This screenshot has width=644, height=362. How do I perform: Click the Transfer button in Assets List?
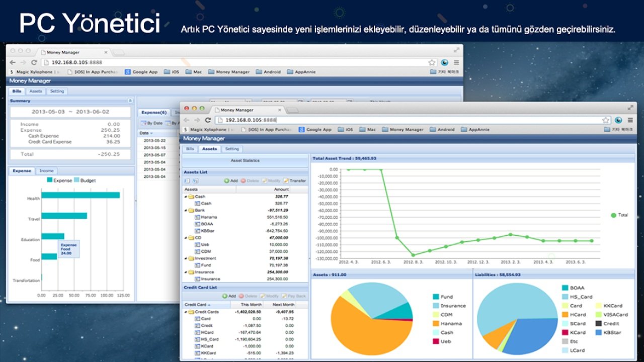[x=295, y=180]
